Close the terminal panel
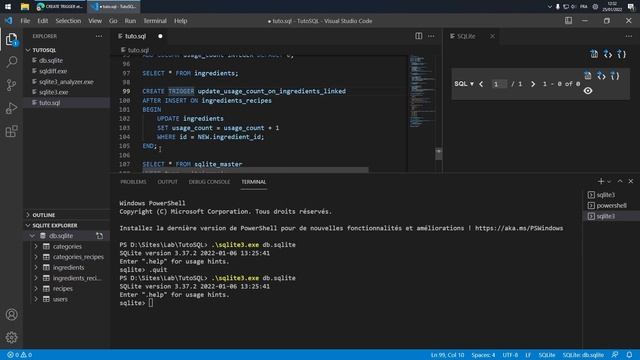The height and width of the screenshot is (360, 640). tap(631, 181)
